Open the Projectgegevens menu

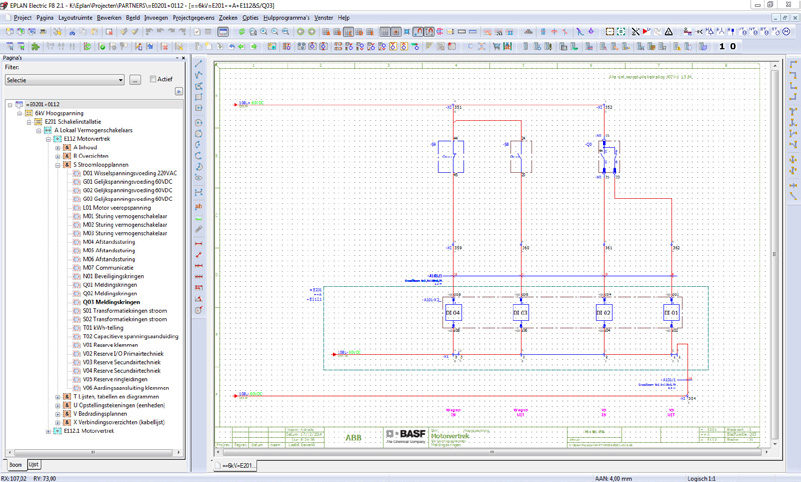pyautogui.click(x=193, y=18)
